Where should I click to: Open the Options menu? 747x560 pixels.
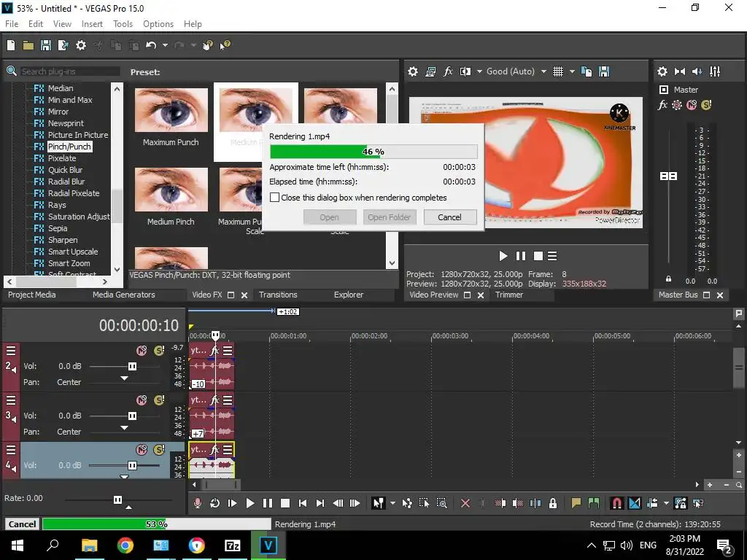[158, 24]
